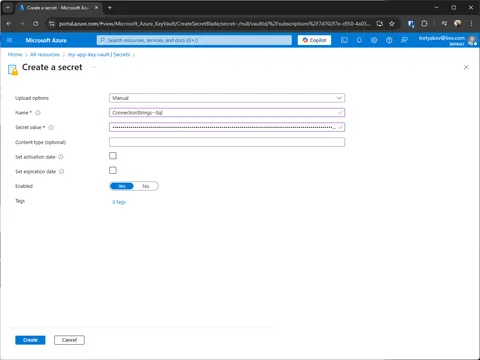Open the Chrome three-dot menu
The width and height of the screenshot is (480, 360).
click(471, 24)
